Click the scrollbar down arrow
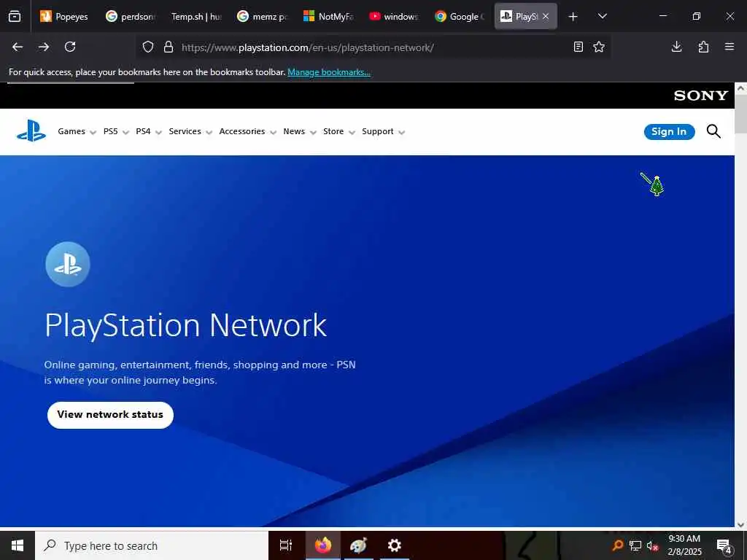Viewport: 747px width, 560px height. click(740, 524)
